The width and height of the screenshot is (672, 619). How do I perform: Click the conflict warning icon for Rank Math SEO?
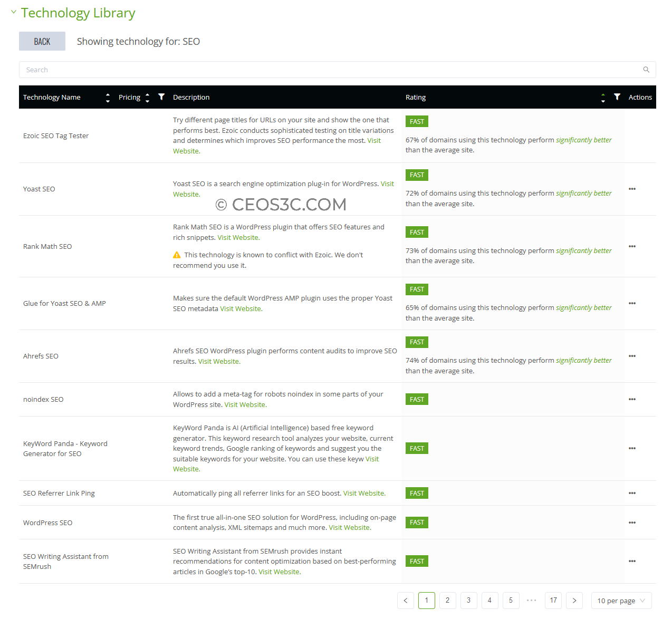(x=177, y=255)
